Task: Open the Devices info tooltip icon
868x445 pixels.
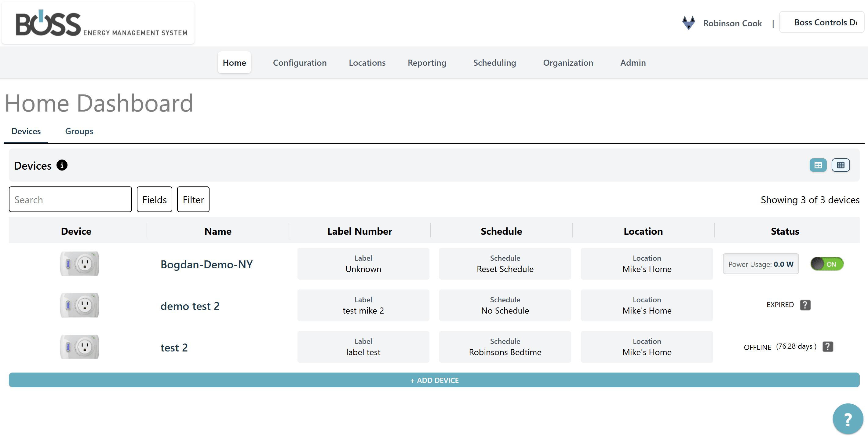Action: [x=62, y=166]
